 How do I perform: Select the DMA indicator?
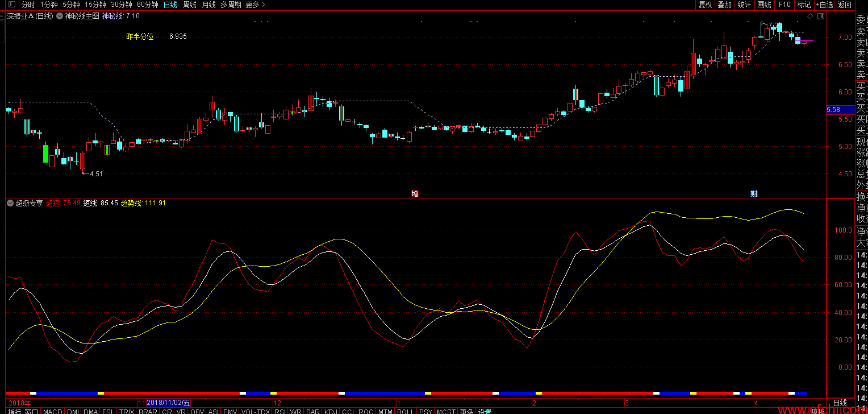tap(91, 411)
